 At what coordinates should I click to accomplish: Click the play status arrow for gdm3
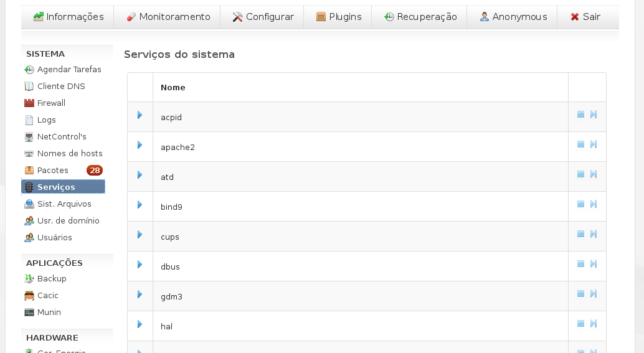point(140,294)
